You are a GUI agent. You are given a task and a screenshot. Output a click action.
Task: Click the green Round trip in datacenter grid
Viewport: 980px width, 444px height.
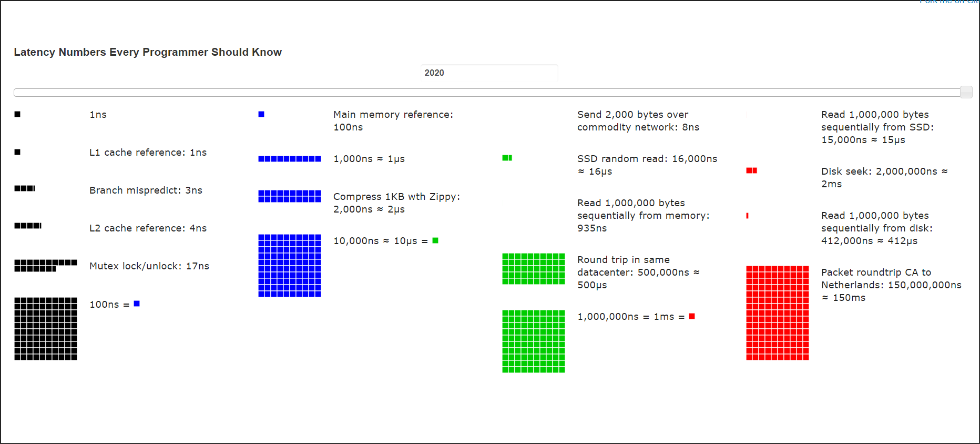tap(534, 269)
